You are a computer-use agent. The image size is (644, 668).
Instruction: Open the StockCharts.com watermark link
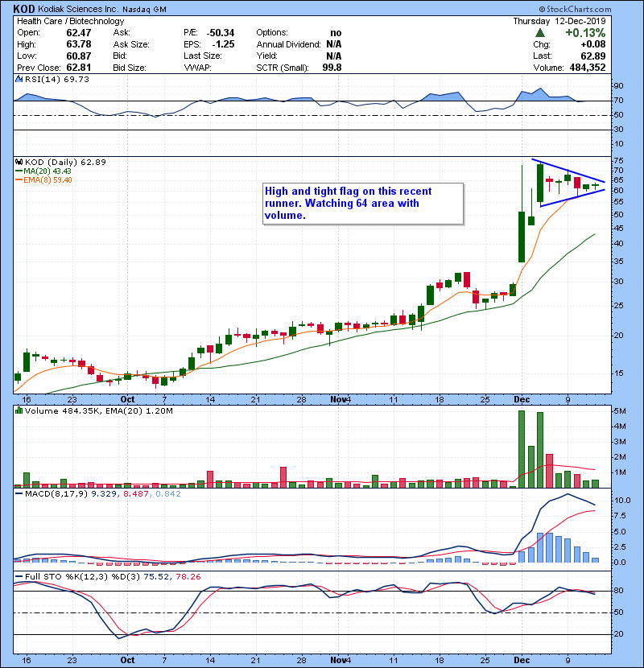click(575, 9)
